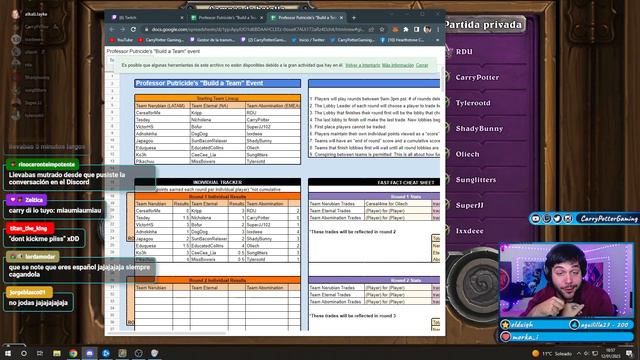
Task: Bookmark this page with the star icon
Action: tap(382, 29)
